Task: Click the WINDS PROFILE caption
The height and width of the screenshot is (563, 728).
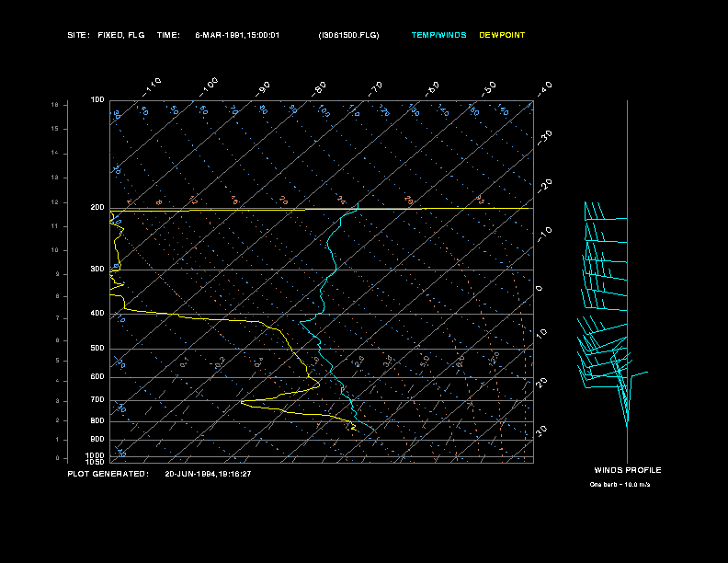Action: coord(627,470)
